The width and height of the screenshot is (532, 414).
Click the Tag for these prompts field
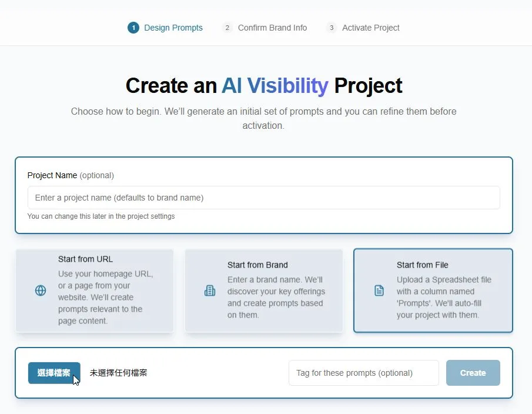pyautogui.click(x=363, y=373)
